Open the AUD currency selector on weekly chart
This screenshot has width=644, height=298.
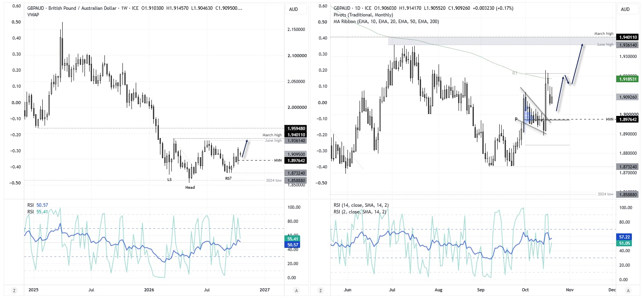[x=293, y=9]
